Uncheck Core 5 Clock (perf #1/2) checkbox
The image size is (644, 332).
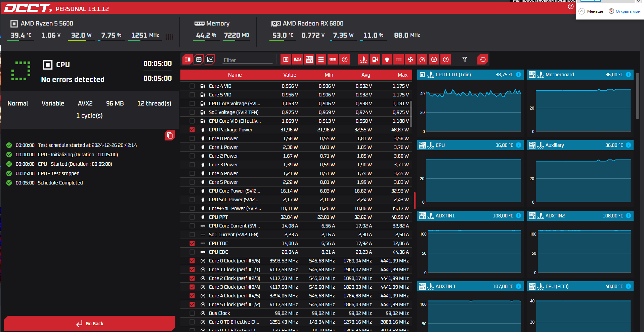click(x=192, y=304)
